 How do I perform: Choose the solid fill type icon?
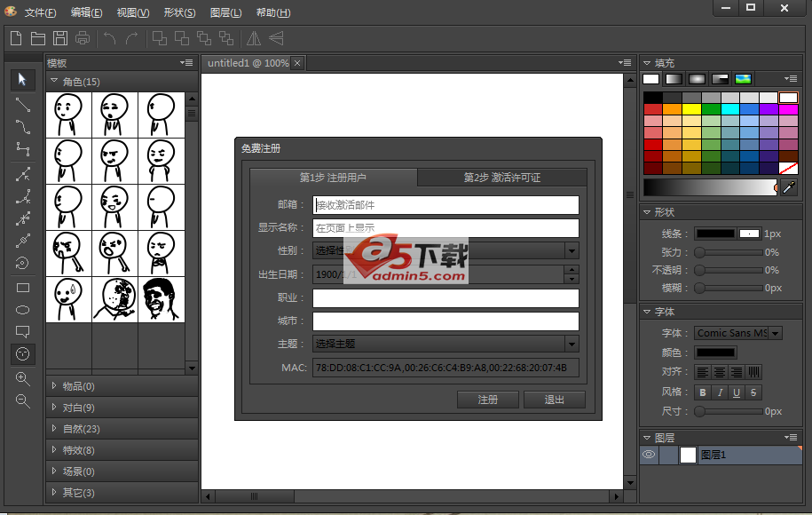[651, 79]
